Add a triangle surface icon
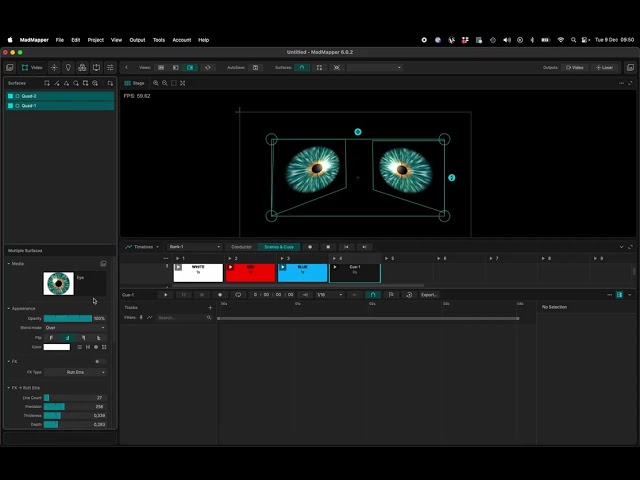 click(66, 83)
